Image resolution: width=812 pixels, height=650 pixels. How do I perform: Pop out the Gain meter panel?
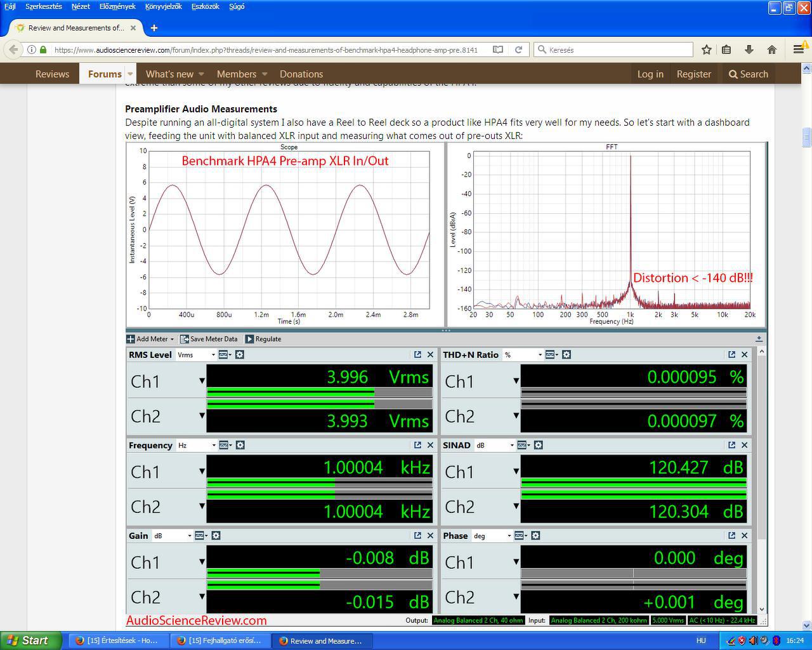coord(417,536)
